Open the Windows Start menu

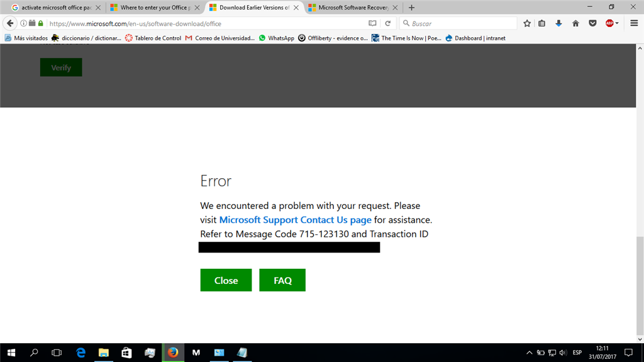pyautogui.click(x=11, y=353)
